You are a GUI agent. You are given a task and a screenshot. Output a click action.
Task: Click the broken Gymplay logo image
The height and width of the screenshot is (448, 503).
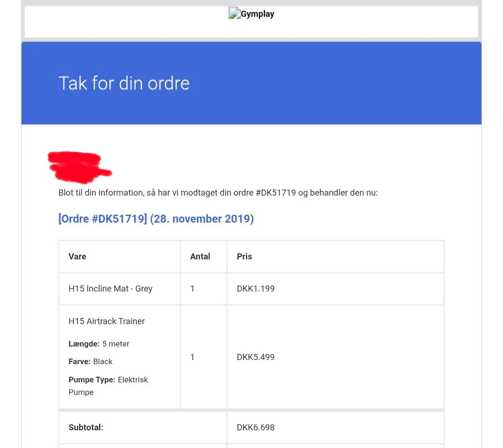[234, 13]
